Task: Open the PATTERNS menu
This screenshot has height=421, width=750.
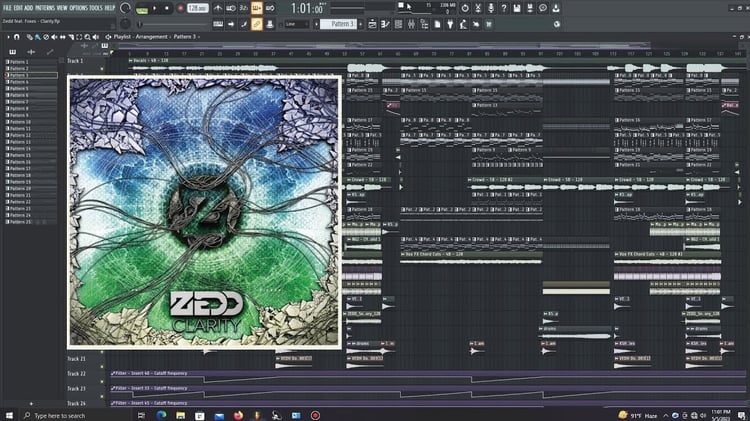Action: pos(45,8)
